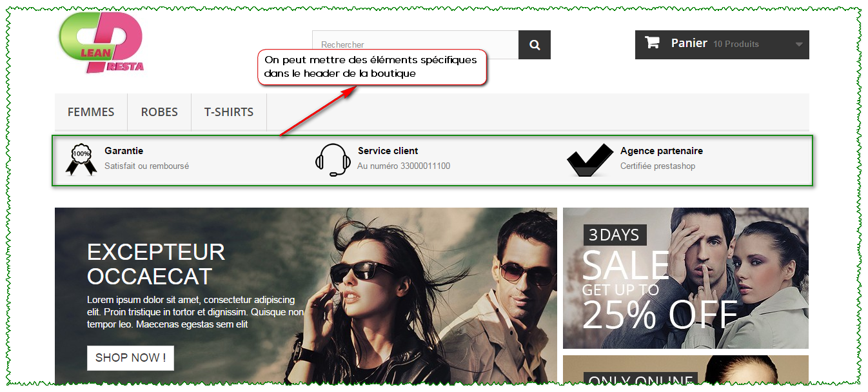Click the Clean Presta logo
Screen dimensions: 868x392
101,43
